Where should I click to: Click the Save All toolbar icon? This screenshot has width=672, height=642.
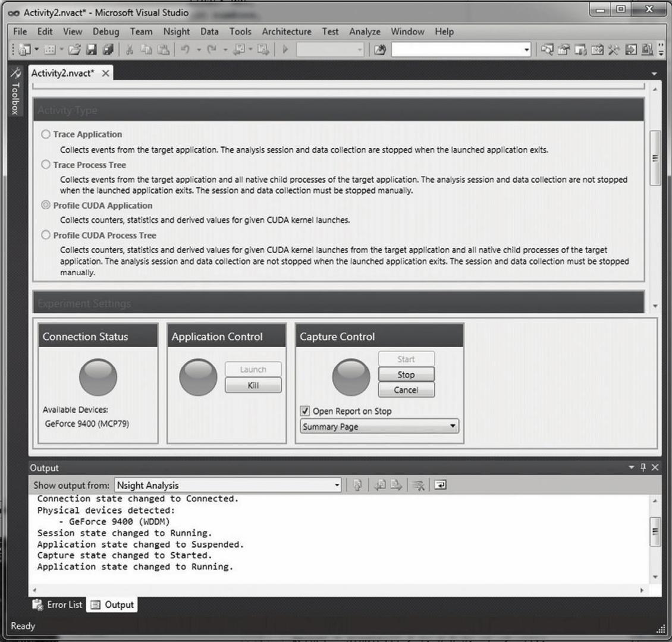coord(108,50)
